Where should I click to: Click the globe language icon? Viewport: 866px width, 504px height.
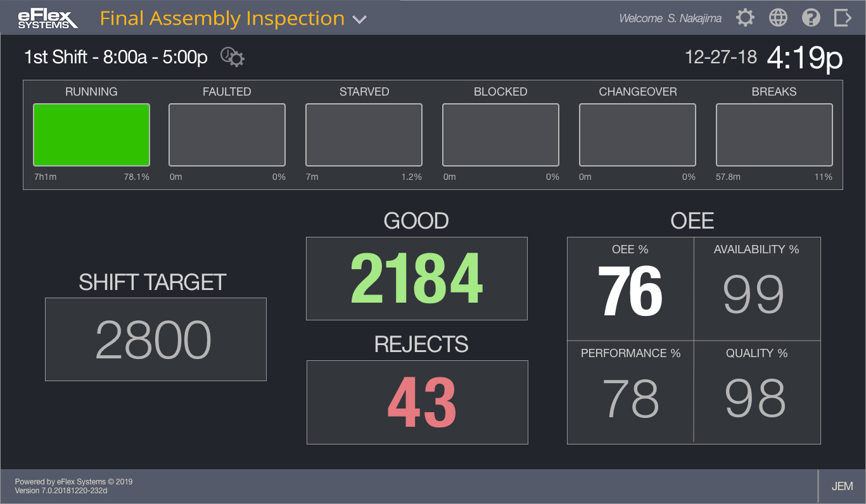pos(778,18)
